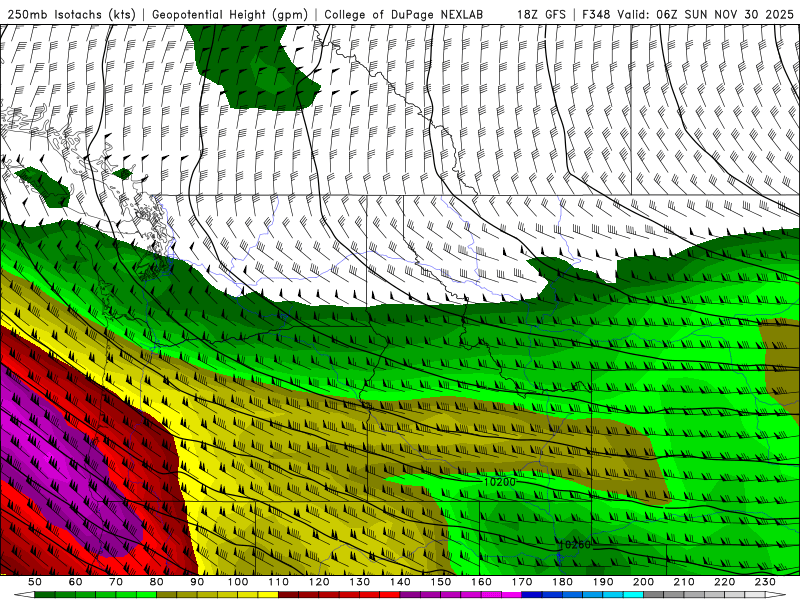Click the 120 value on the color scale
This screenshot has width=800, height=600.
pyautogui.click(x=319, y=582)
